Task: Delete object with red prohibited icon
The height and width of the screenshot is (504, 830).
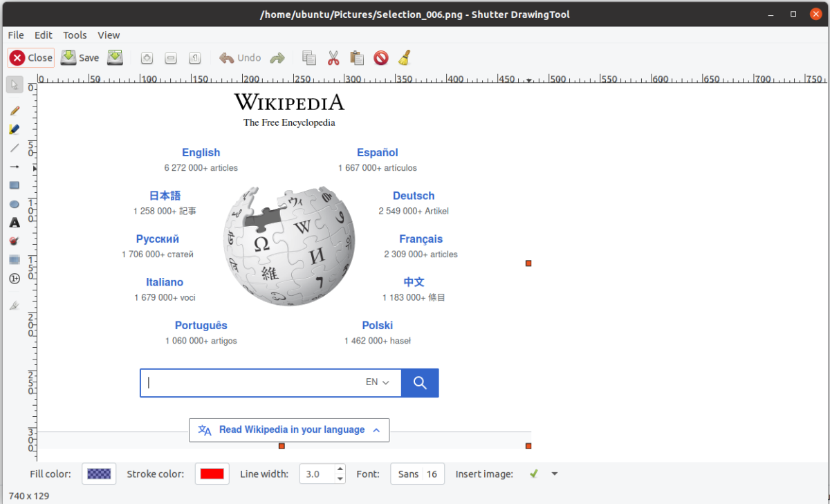Action: 381,58
